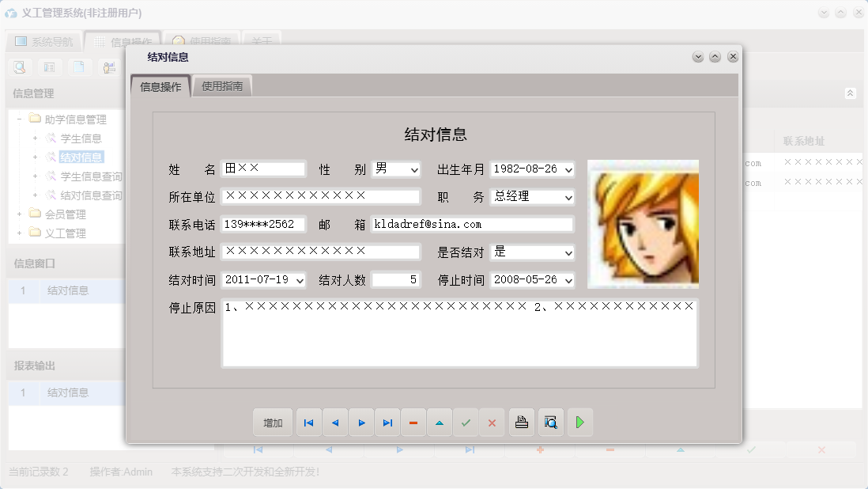868x489 pixels.
Task: Delete record with the red minus icon
Action: coord(413,423)
